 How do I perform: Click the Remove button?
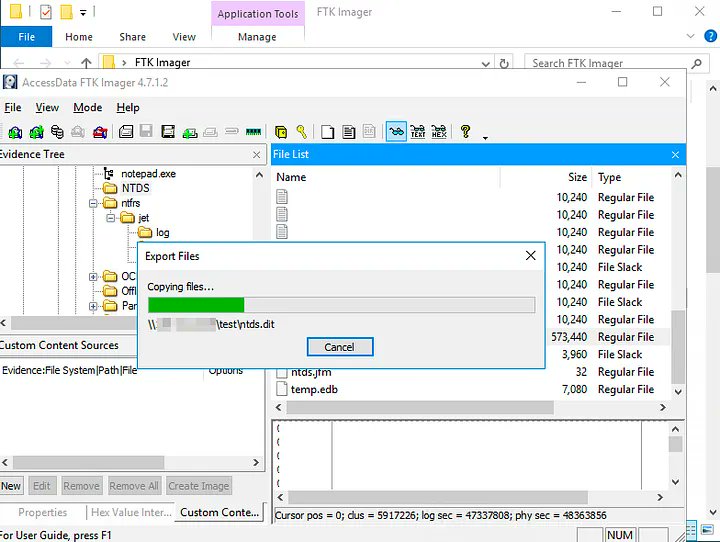81,486
